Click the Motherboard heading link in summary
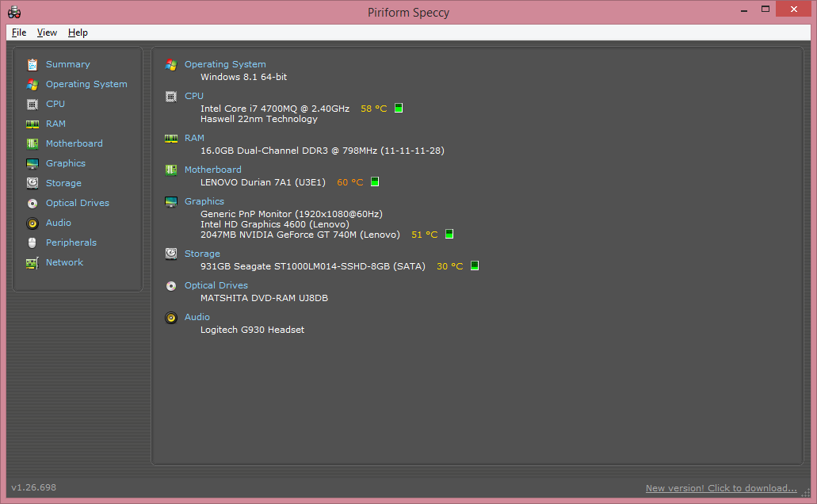Image resolution: width=817 pixels, height=504 pixels. (x=212, y=170)
